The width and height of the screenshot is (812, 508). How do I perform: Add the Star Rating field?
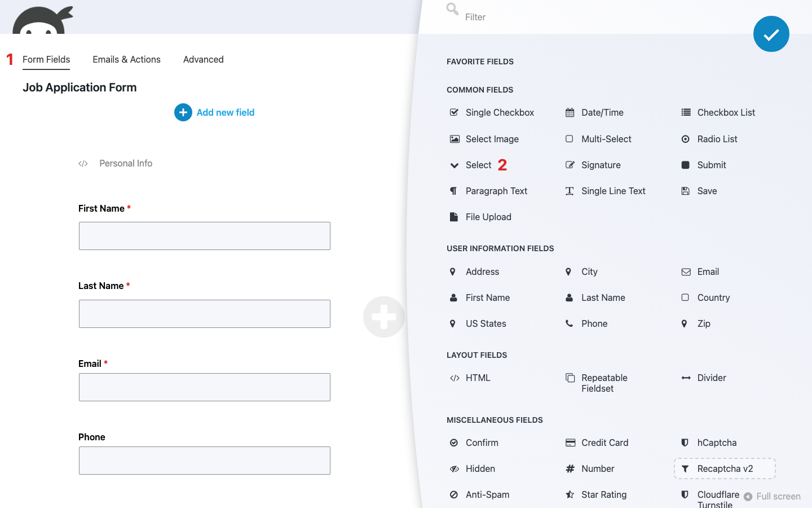click(x=596, y=494)
